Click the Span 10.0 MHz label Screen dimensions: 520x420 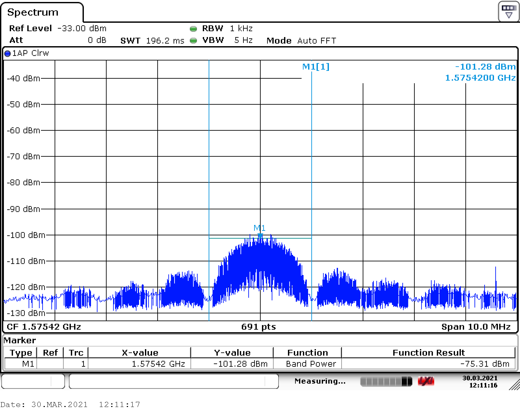coord(476,327)
